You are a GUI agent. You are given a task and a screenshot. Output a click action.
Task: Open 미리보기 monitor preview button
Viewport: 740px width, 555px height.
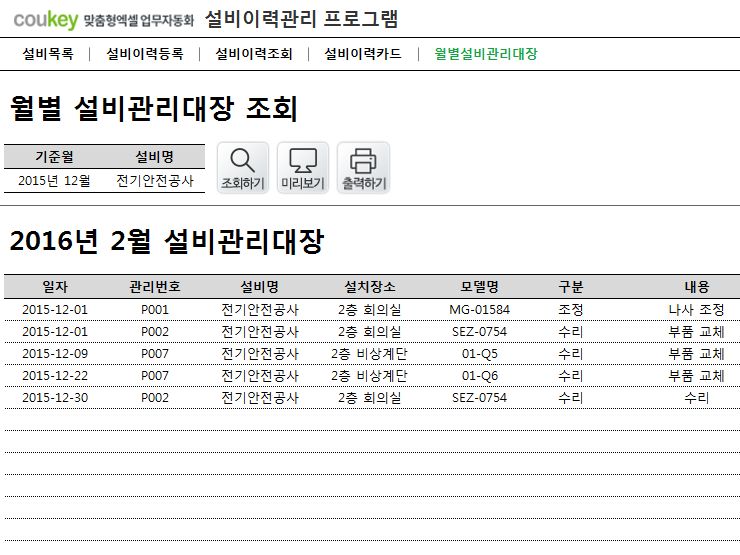tap(303, 168)
